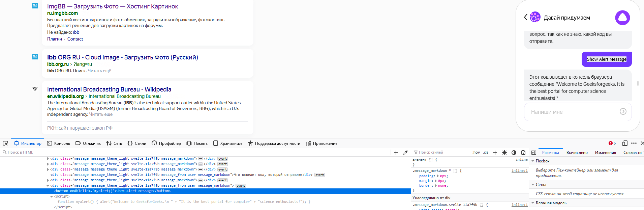Screen dimensions: 644x210
Task: Click the add new node plus icon
Action: [396, 153]
